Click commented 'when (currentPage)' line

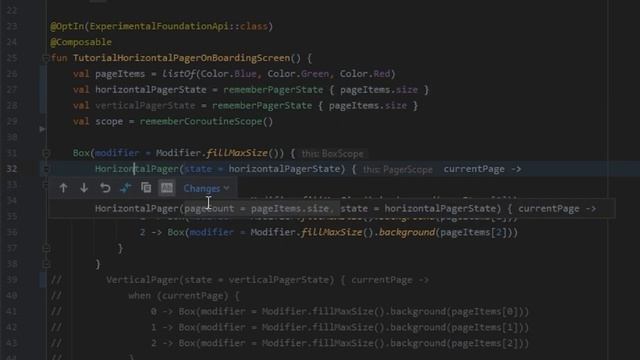click(178, 296)
